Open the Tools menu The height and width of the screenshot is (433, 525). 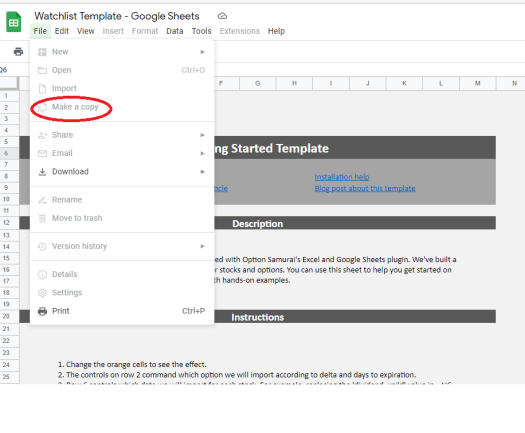click(x=202, y=31)
